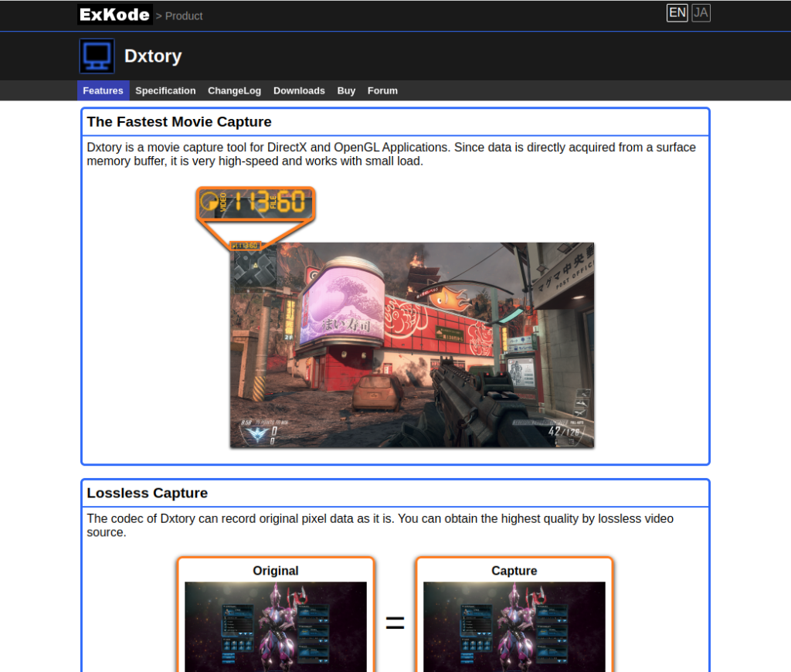Click the Lossless Capture section heading
This screenshot has width=791, height=672.
point(148,493)
